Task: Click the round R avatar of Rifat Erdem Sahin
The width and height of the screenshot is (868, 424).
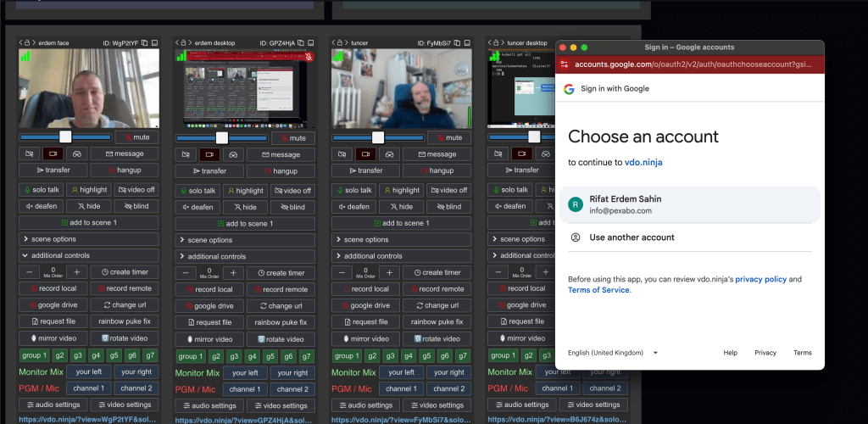Action: point(576,204)
